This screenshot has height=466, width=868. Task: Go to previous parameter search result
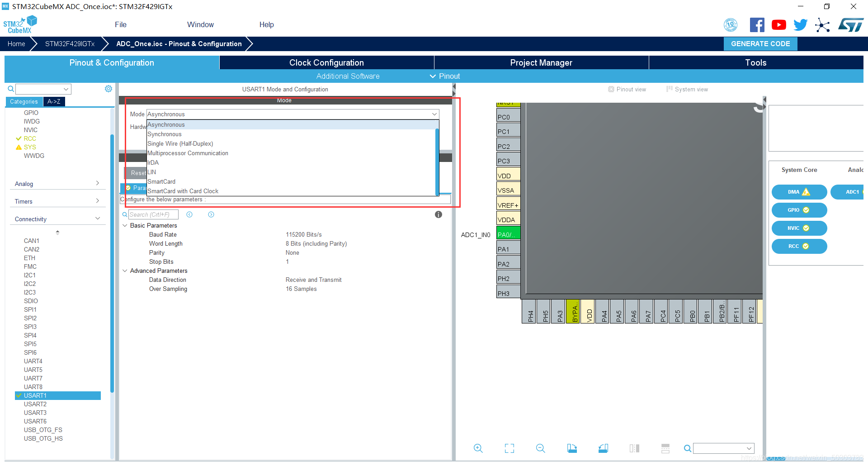point(189,214)
